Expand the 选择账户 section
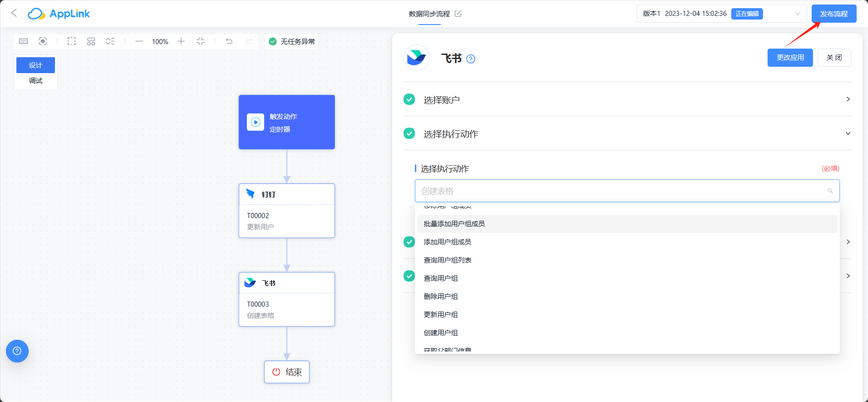This screenshot has width=868, height=402. tap(627, 99)
